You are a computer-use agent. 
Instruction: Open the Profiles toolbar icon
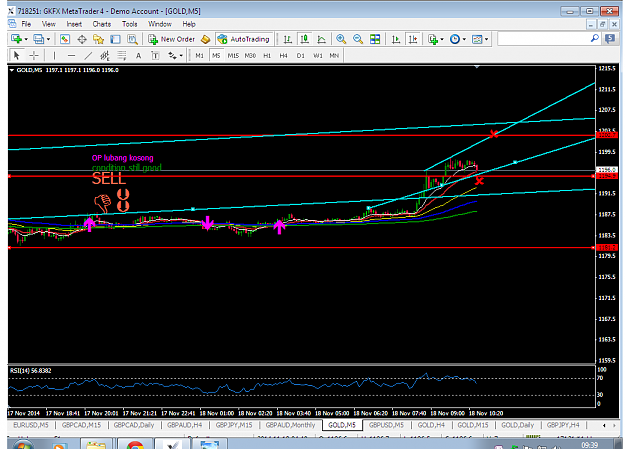point(39,39)
